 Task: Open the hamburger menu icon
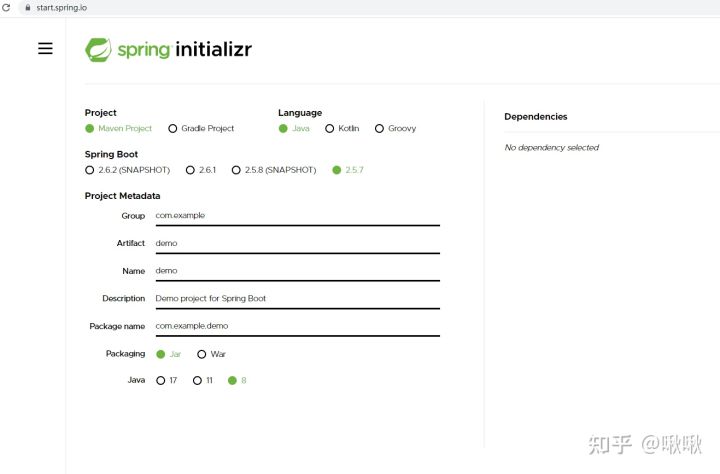[x=45, y=48]
